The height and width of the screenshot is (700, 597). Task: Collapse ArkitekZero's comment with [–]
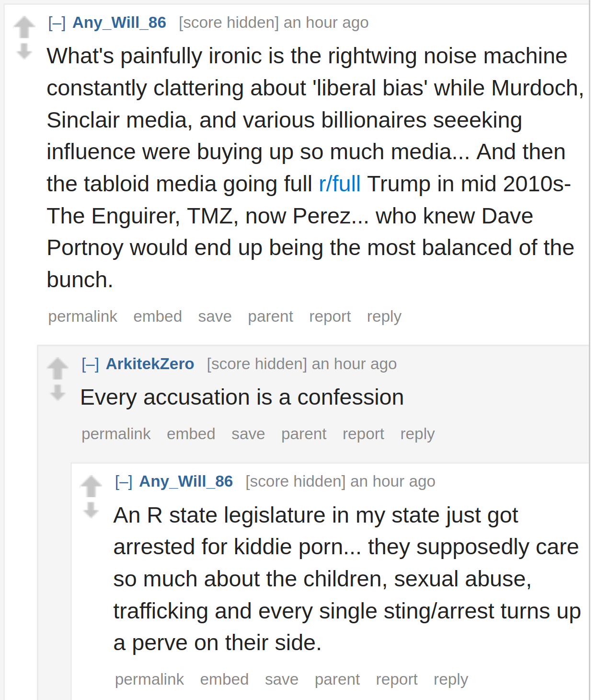click(91, 364)
